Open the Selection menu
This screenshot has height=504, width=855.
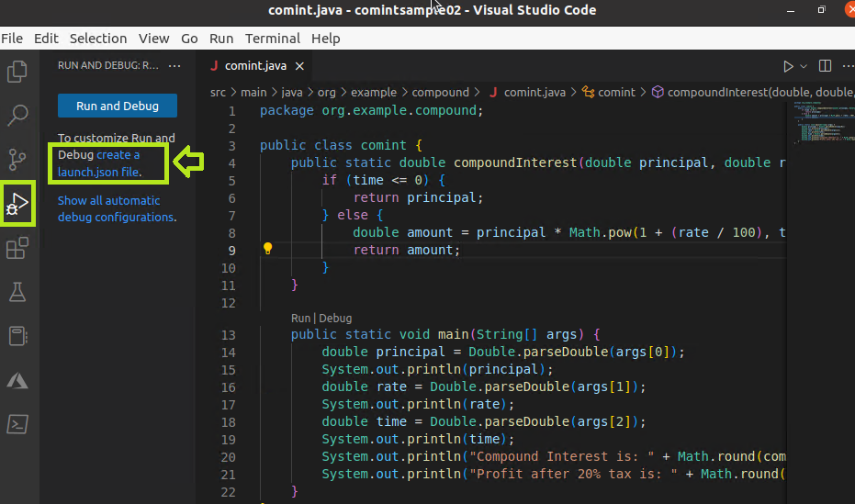click(98, 39)
